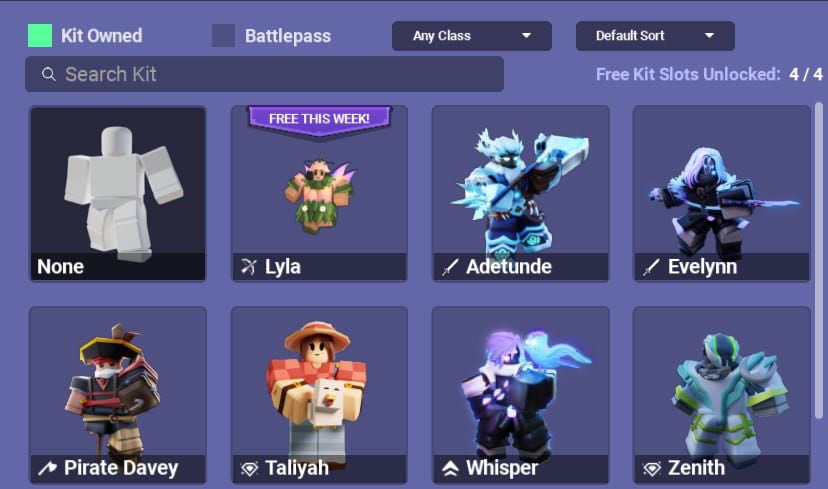Viewport: 828px width, 489px height.
Task: Choose the Whisper kit card
Action: pos(521,395)
